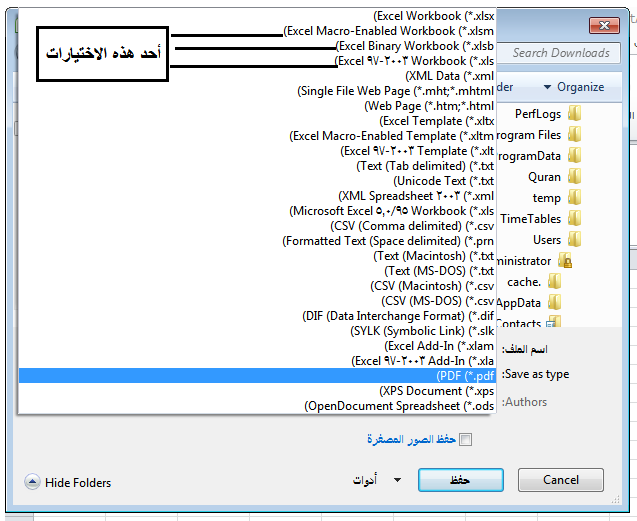The image size is (637, 521).
Task: Select Single File Web Page (*.mht) option
Action: 257,91
